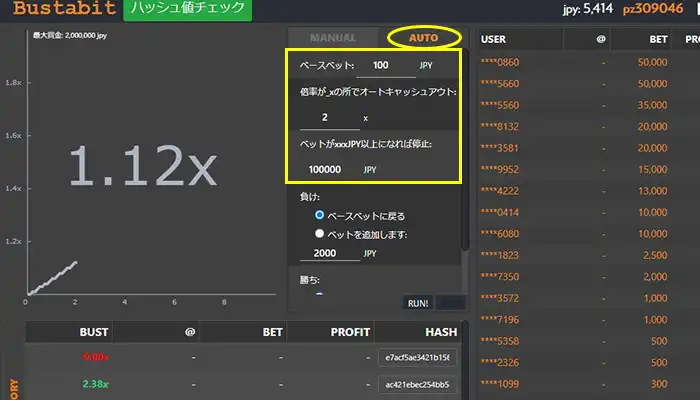This screenshot has height=400, width=700.
Task: Click user ****7350 in players list
Action: (x=500, y=276)
